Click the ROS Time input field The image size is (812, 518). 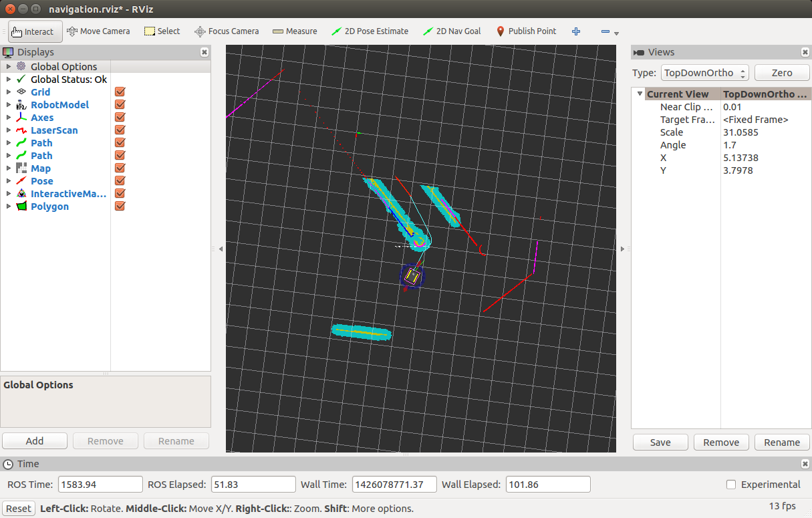click(100, 485)
